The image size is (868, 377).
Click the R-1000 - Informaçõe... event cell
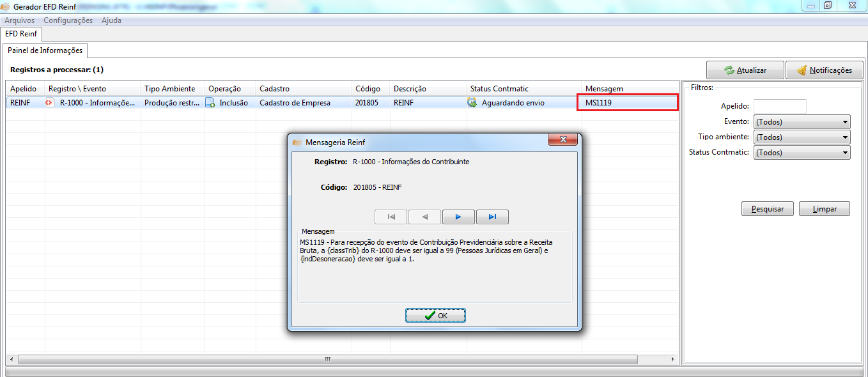pos(93,102)
